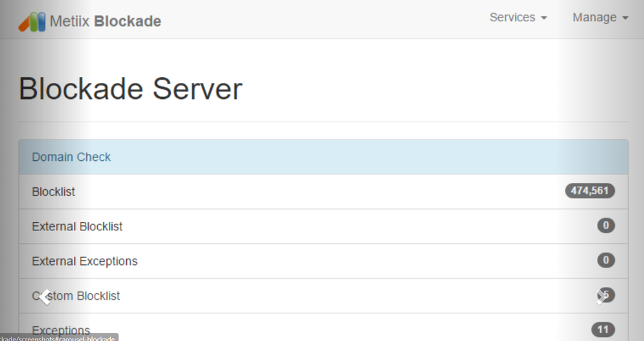Click the Blockade Server page heading
Viewport: 644px width, 341px height.
coord(131,89)
